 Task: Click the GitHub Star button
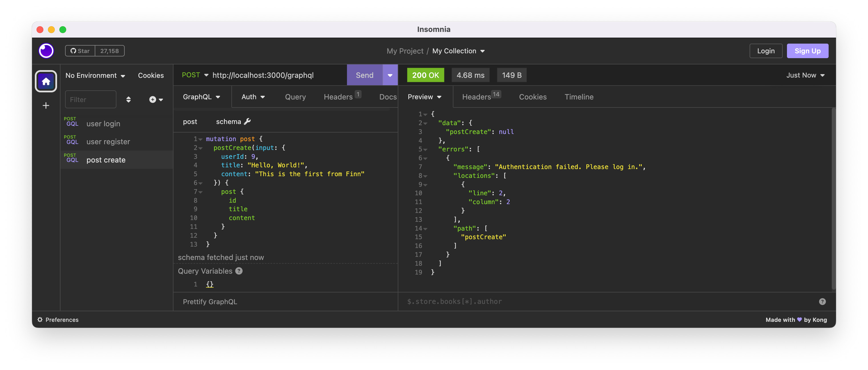click(x=80, y=51)
